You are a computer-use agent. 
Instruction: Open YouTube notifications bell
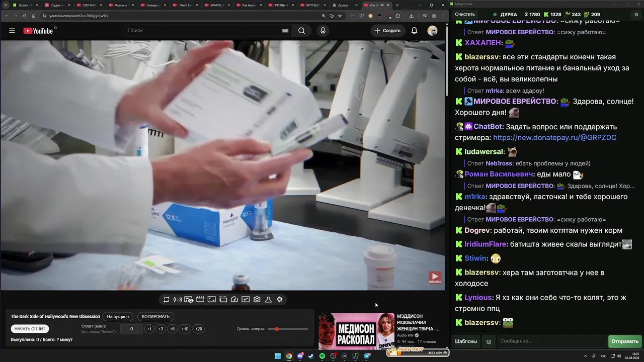(414, 31)
